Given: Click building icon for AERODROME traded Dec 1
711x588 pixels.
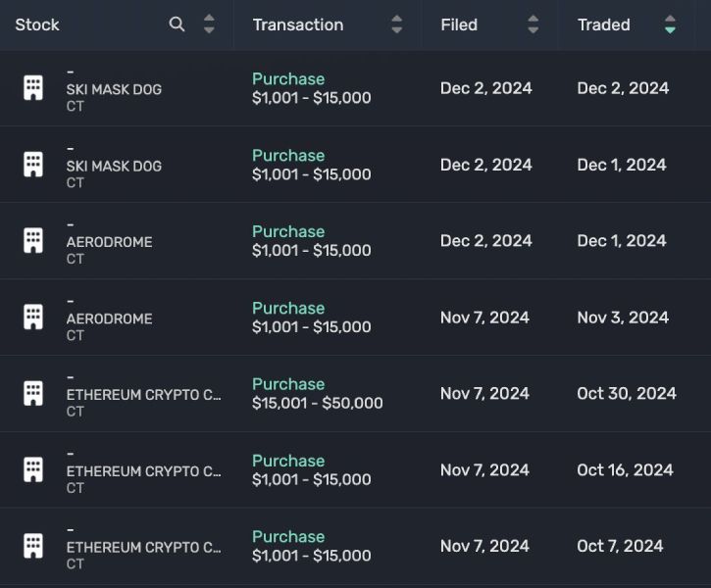Looking at the screenshot, I should (33, 241).
